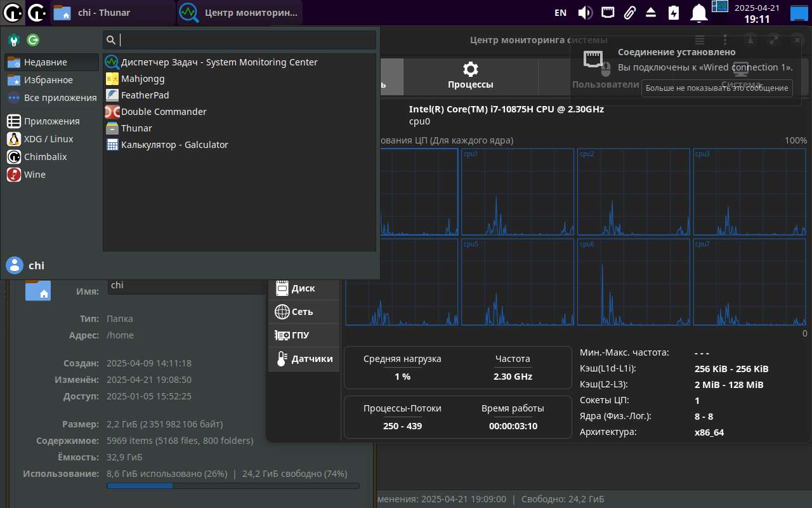
Task: Click the cpu7 usage graph
Action: (x=750, y=282)
